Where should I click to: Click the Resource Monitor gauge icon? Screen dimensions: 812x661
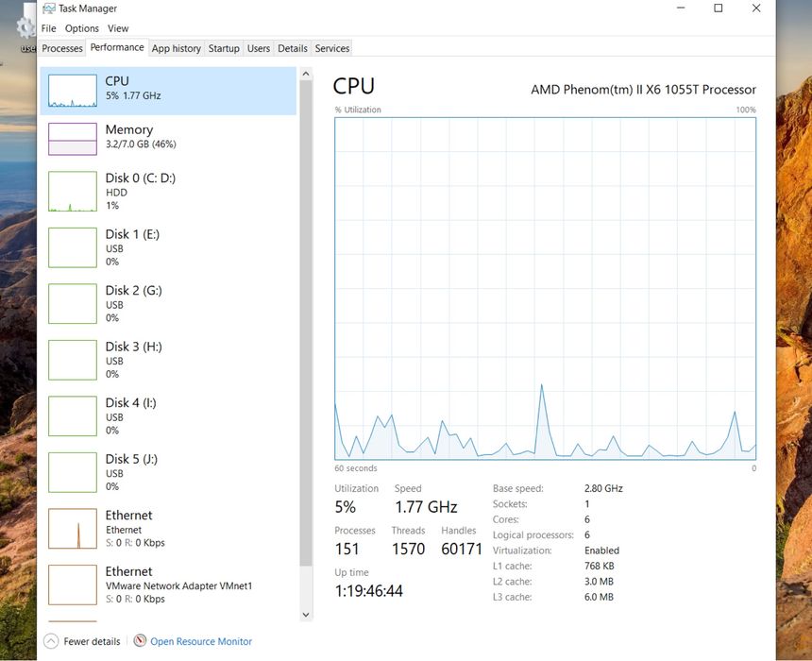pyautogui.click(x=141, y=641)
